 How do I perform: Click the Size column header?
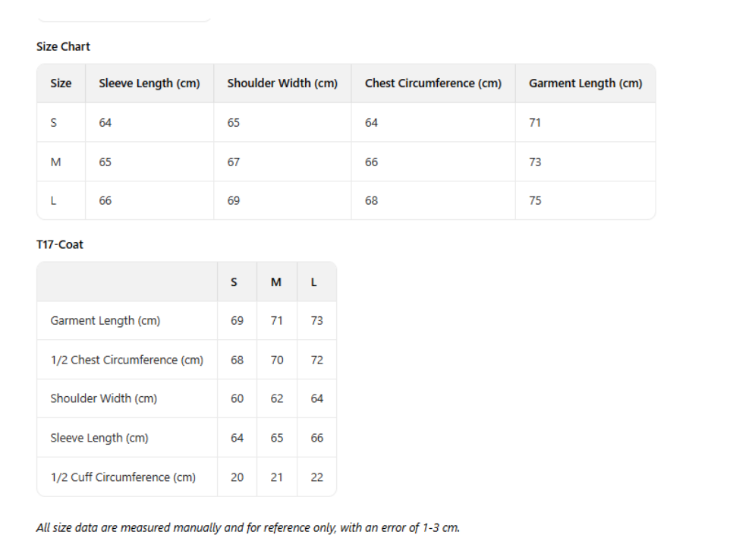click(x=61, y=83)
